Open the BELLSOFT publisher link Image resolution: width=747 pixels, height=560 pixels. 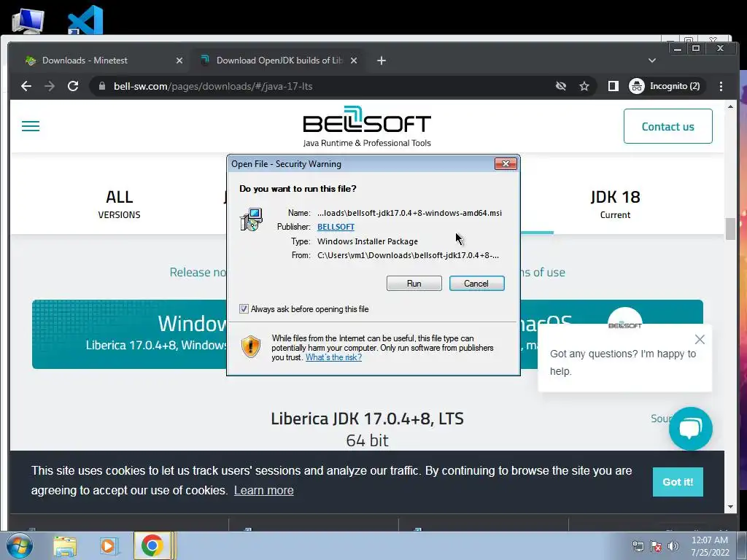click(x=336, y=227)
